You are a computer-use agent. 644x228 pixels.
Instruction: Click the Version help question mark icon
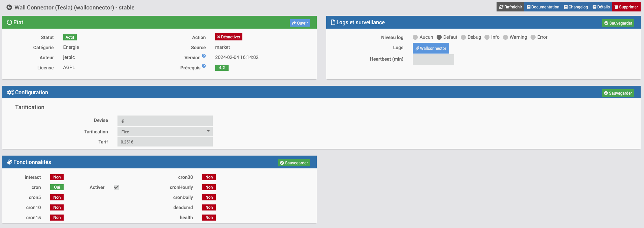pyautogui.click(x=204, y=56)
